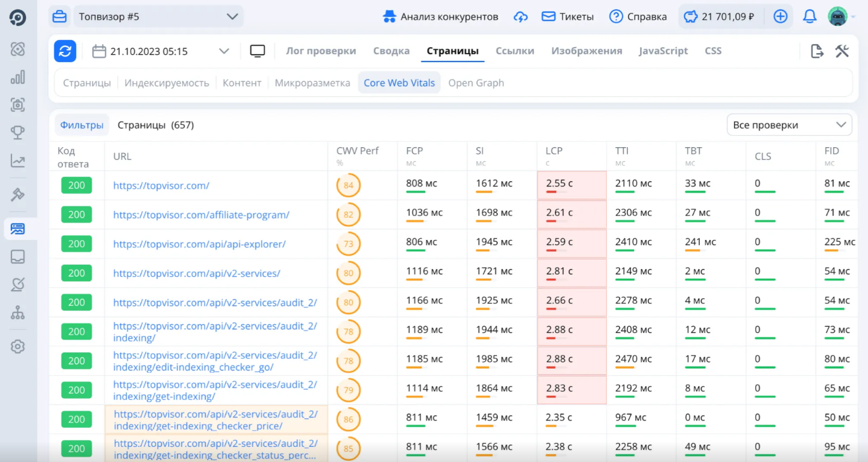The width and height of the screenshot is (868, 462).
Task: Open the settings gear icon in sidebar
Action: tap(17, 347)
